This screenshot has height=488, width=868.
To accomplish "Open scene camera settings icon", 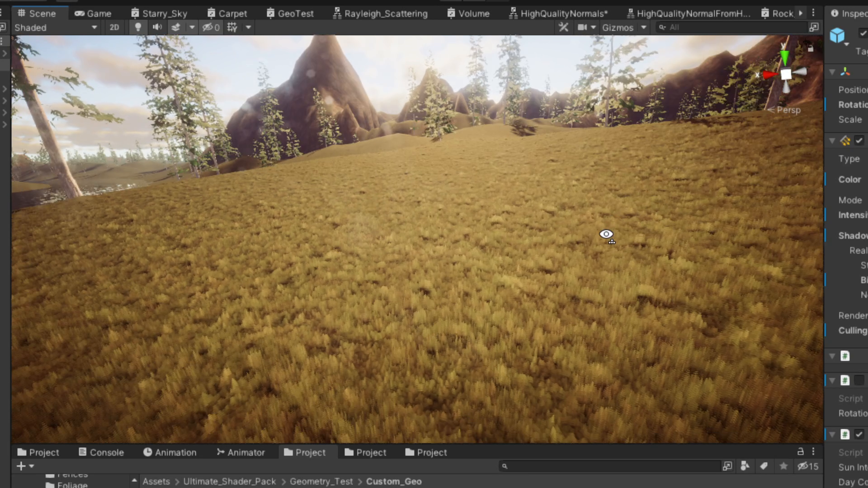I will pyautogui.click(x=582, y=27).
